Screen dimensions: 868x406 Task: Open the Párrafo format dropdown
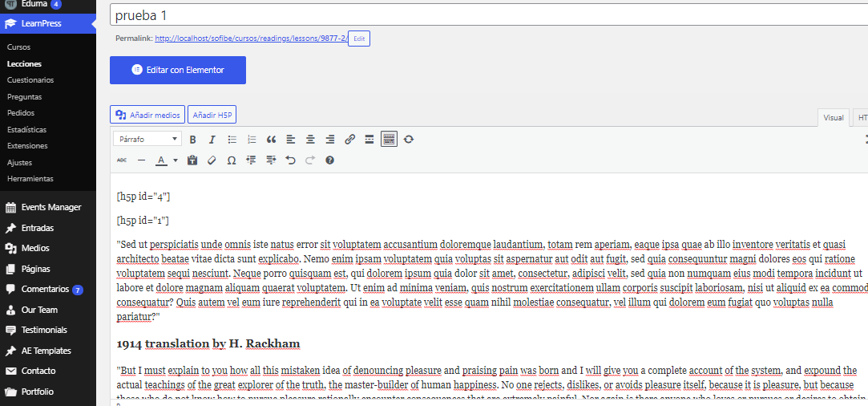pos(147,139)
